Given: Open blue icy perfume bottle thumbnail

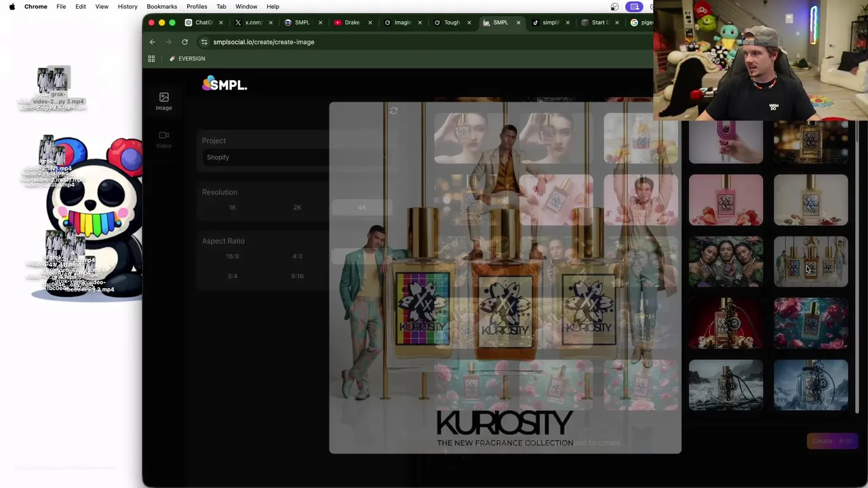Looking at the screenshot, I should [811, 385].
